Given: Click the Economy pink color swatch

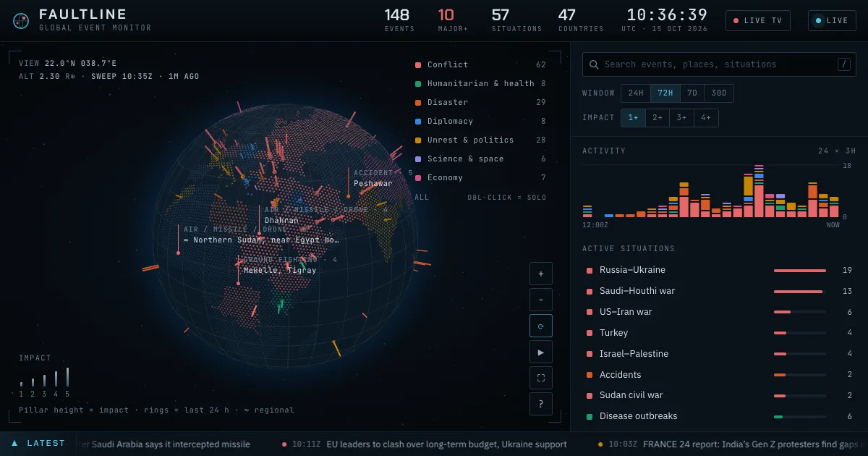Looking at the screenshot, I should click(x=418, y=178).
